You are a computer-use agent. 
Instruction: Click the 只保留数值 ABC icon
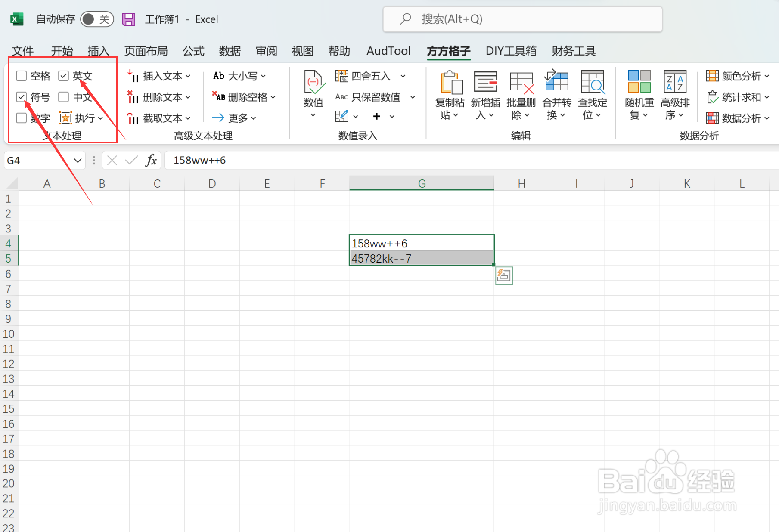(341, 97)
